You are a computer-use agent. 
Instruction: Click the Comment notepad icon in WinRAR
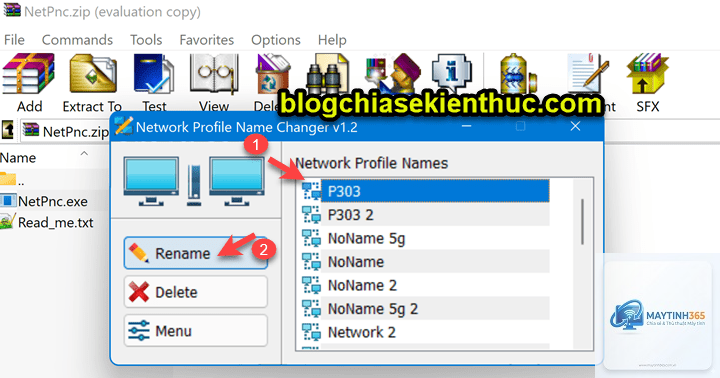(x=588, y=73)
